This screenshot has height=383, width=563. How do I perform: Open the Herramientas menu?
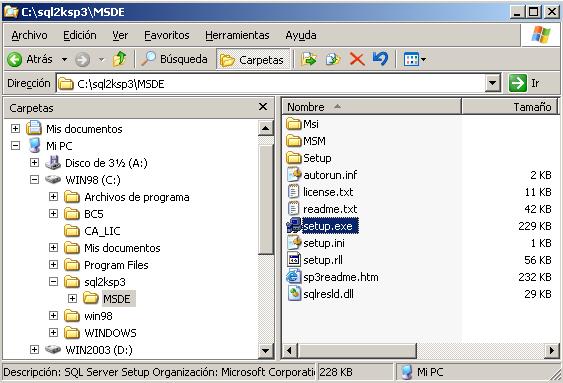237,35
